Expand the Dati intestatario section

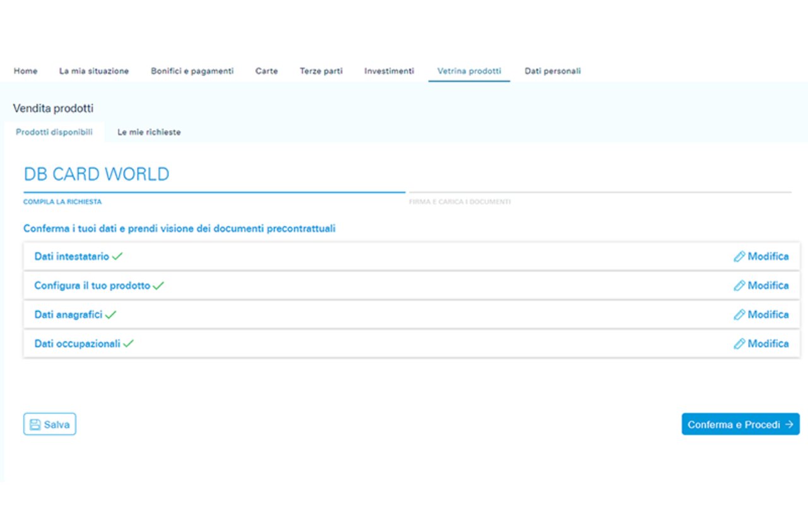click(71, 257)
